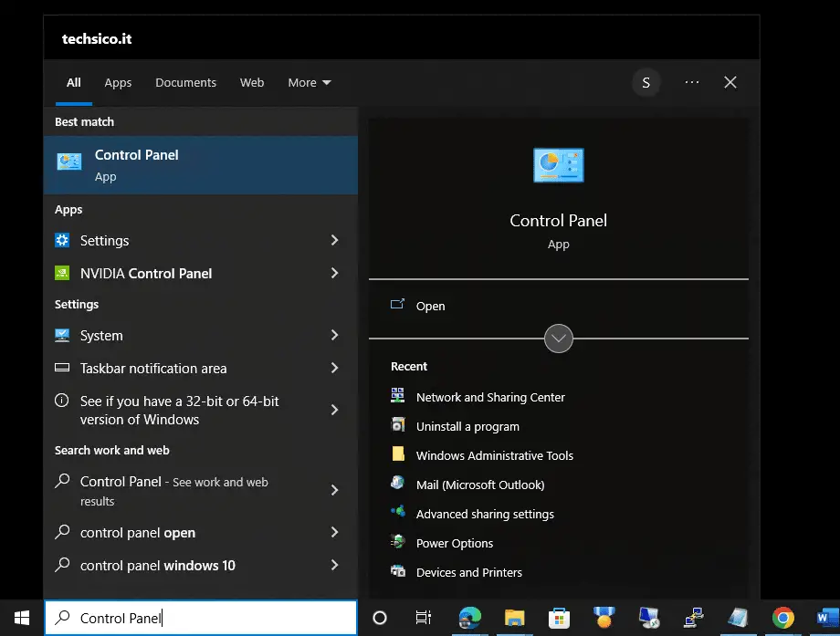
Task: Click the blue-ribbon medal taskbar icon
Action: tap(604, 617)
